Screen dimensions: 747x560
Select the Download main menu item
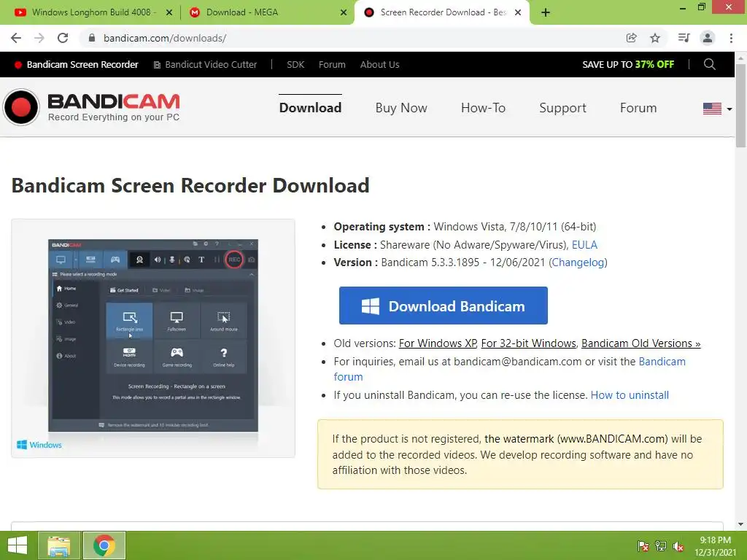[310, 108]
